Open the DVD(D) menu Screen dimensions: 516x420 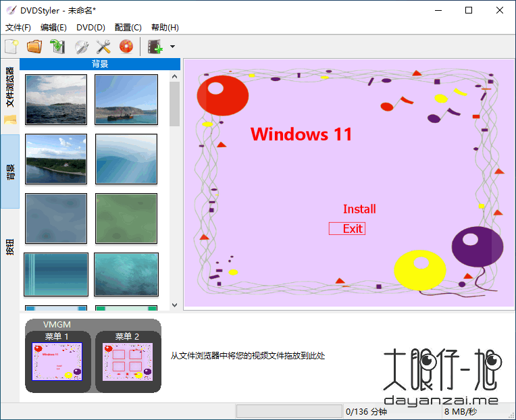click(x=91, y=27)
